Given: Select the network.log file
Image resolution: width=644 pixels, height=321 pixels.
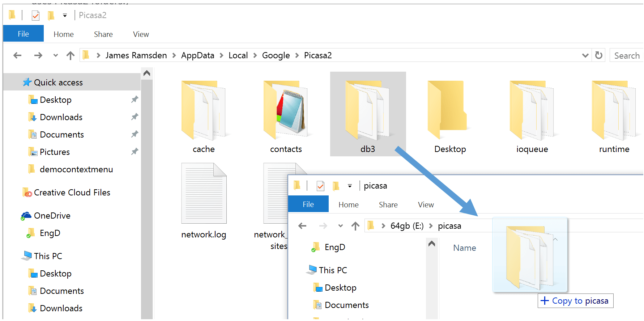Looking at the screenshot, I should tap(204, 201).
